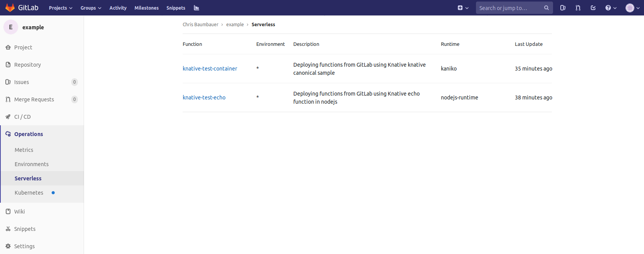The width and height of the screenshot is (644, 254).
Task: Click the Serverless breadcrumb
Action: coord(263,24)
